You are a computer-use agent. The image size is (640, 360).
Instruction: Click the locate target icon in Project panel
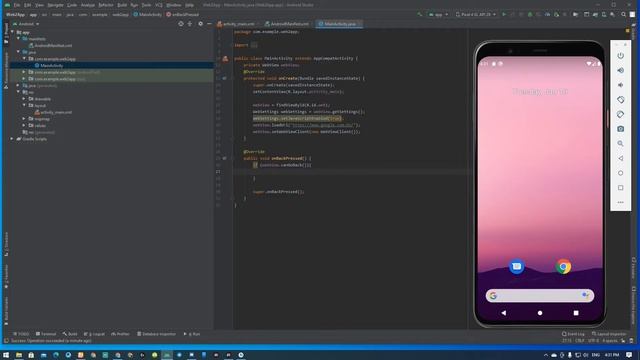click(x=181, y=24)
